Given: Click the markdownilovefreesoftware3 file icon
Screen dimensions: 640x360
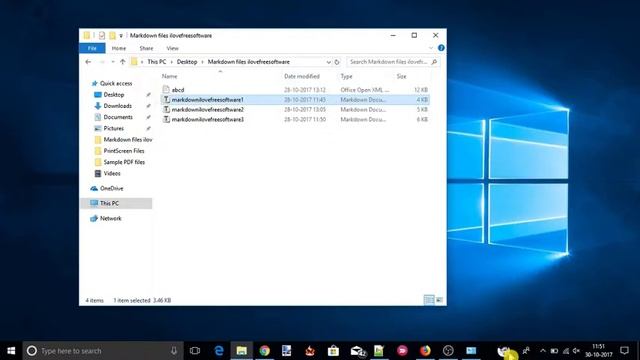Looking at the screenshot, I should tap(166, 119).
